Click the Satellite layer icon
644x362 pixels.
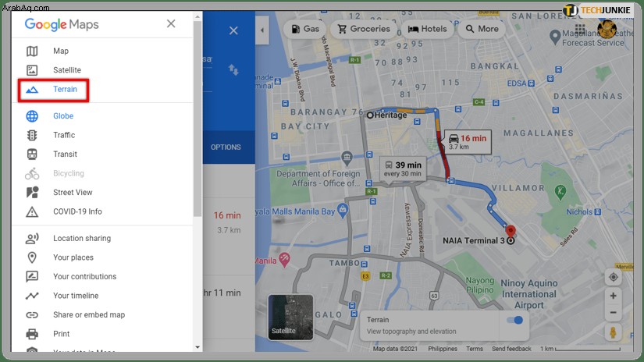coord(32,70)
